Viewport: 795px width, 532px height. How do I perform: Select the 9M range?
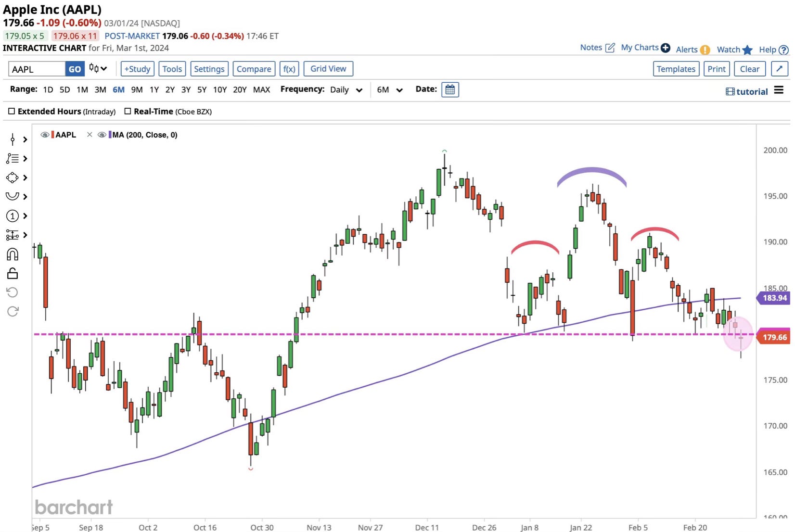click(137, 89)
